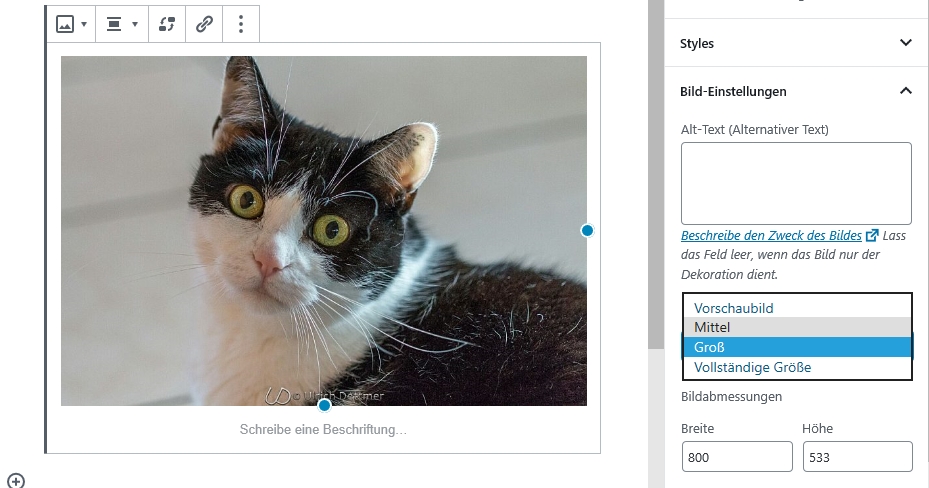
Task: Click into the Alt-Text field
Action: point(796,183)
